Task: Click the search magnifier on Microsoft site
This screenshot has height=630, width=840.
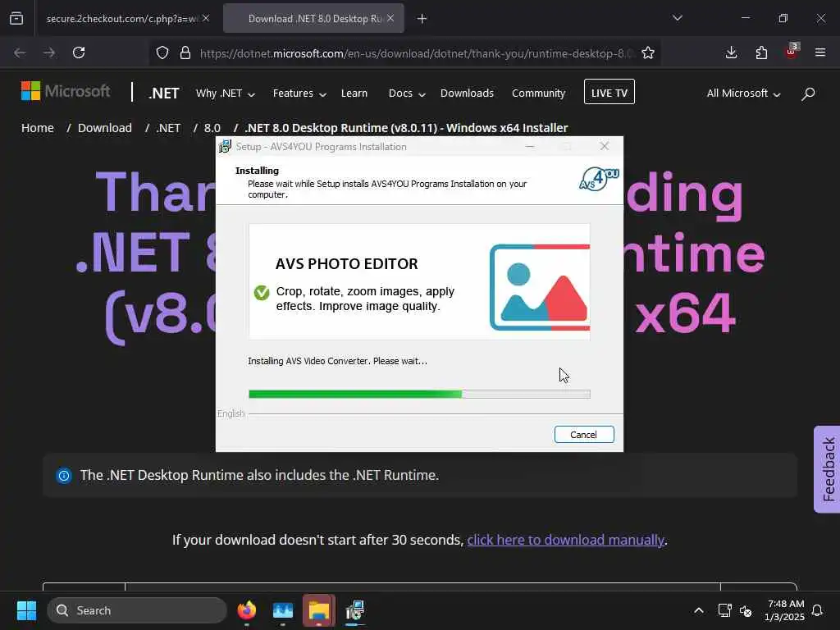Action: 808,94
